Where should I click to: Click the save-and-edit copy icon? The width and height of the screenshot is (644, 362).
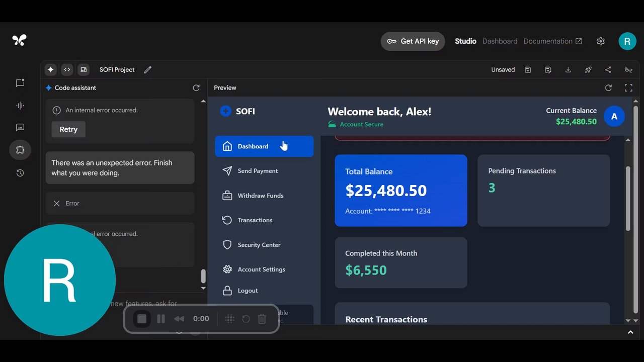point(548,70)
